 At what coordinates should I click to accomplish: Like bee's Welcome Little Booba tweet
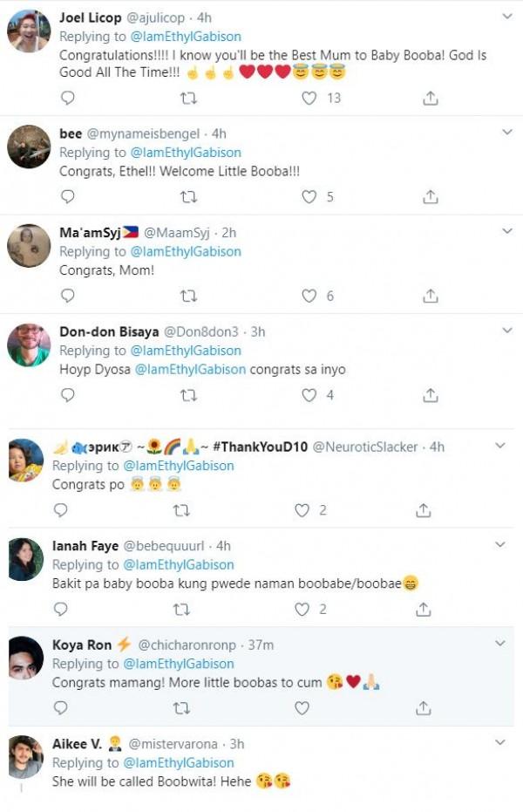[309, 197]
